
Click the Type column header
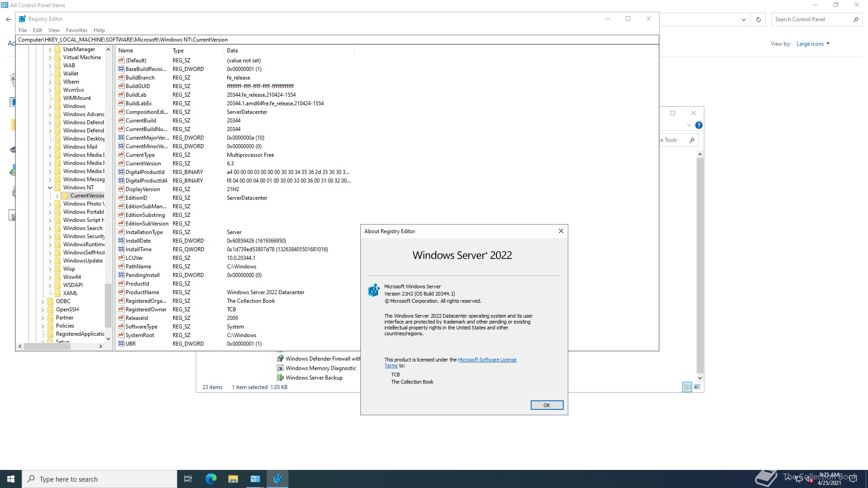click(197, 51)
